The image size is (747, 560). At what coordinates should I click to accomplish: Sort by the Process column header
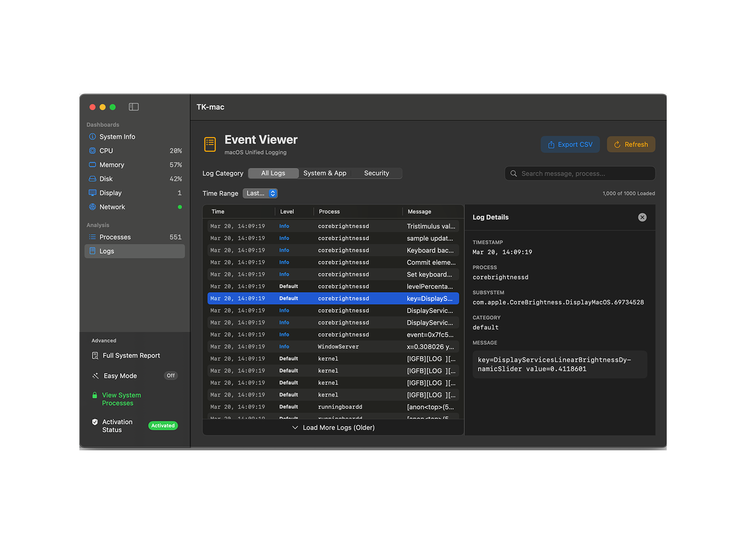click(329, 212)
